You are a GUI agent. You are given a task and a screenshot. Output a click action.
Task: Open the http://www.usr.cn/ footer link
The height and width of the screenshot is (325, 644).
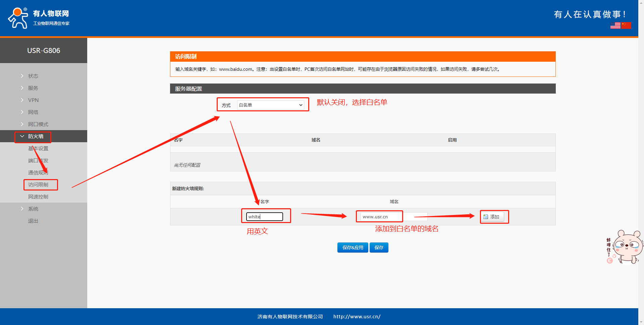(357, 317)
